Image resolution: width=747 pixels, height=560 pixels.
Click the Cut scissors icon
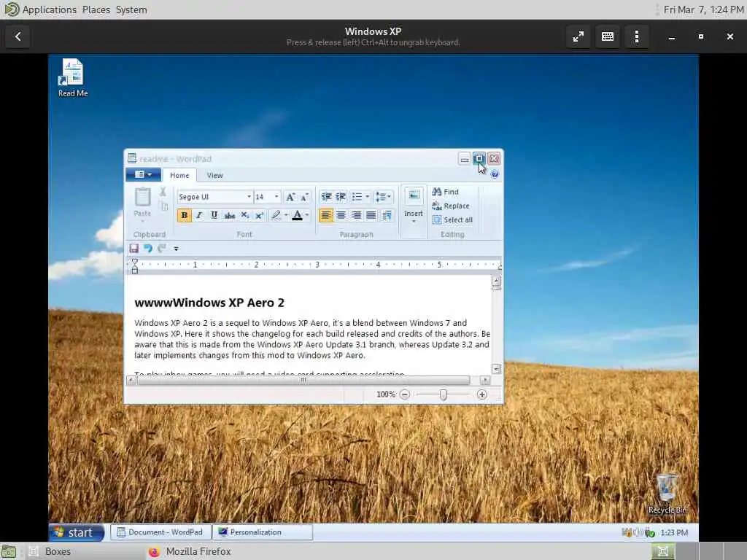(x=163, y=192)
